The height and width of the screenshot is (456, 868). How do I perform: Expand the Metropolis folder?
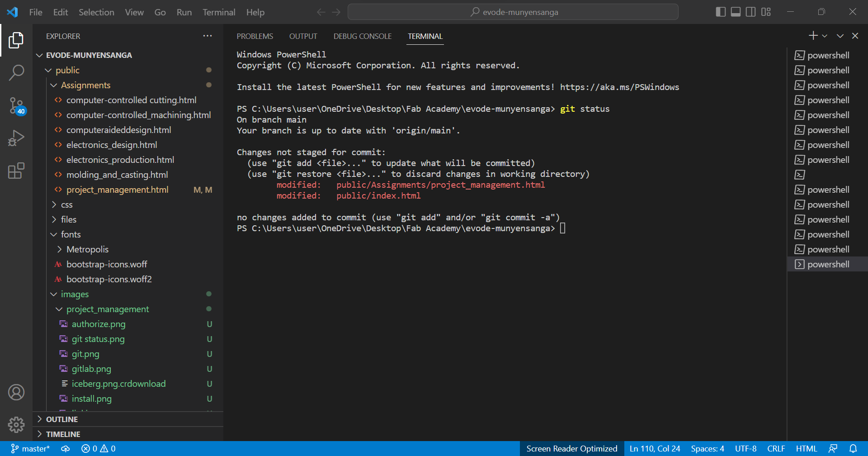pos(128,249)
